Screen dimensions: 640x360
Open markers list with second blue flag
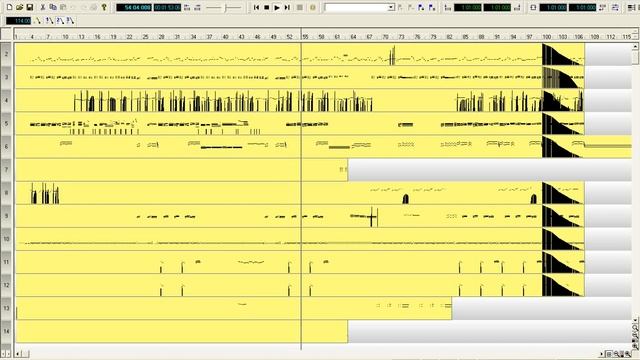pos(432,7)
